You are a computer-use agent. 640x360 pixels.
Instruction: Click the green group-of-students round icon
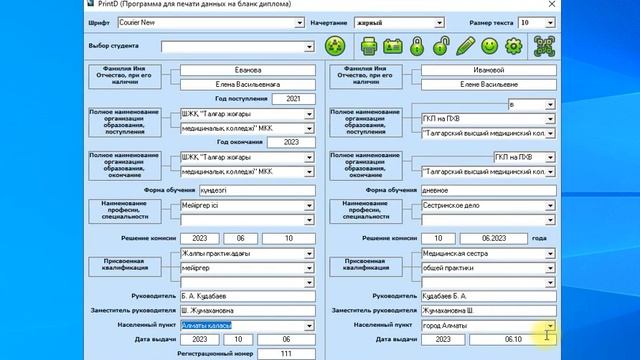(335, 46)
